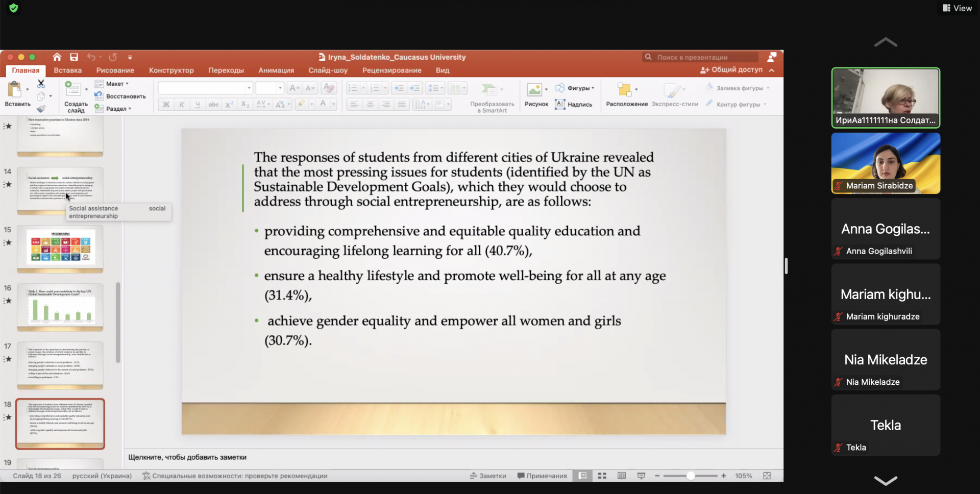Open the Макет layout dropdown
Screen dimensions: 980x494
click(x=112, y=84)
